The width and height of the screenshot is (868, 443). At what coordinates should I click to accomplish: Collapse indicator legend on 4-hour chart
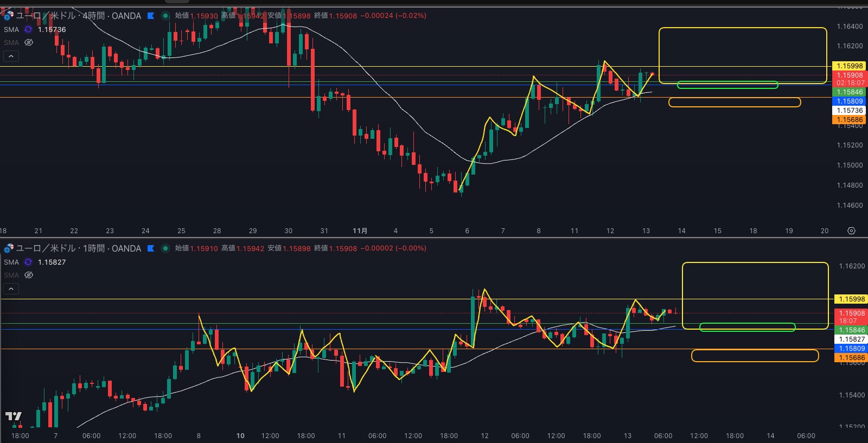tap(11, 56)
